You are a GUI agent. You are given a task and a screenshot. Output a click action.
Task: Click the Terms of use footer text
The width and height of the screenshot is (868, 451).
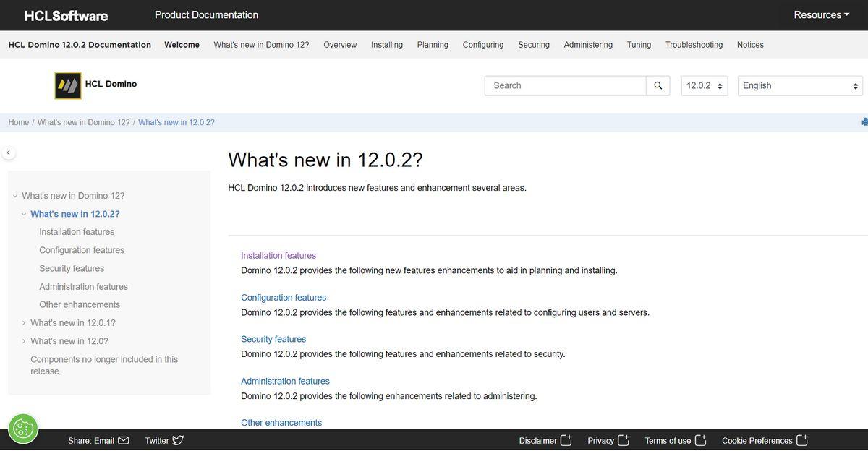tap(668, 440)
